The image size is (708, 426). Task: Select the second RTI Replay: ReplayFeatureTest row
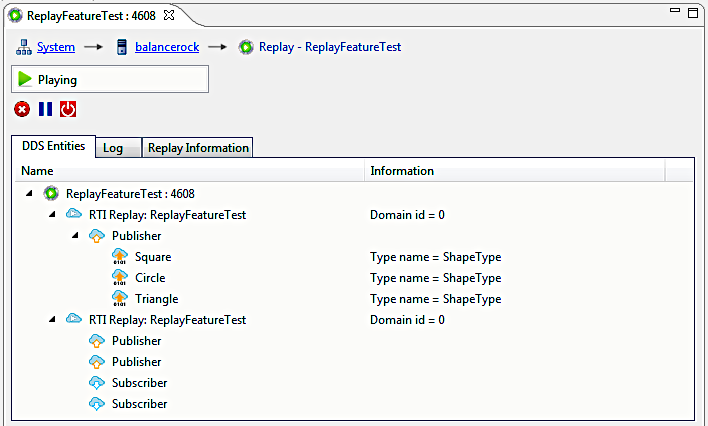[168, 320]
